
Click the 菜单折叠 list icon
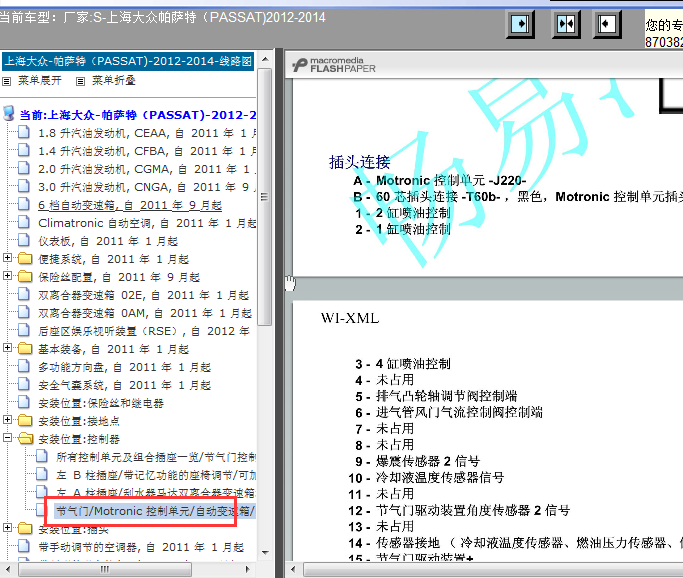(81, 81)
